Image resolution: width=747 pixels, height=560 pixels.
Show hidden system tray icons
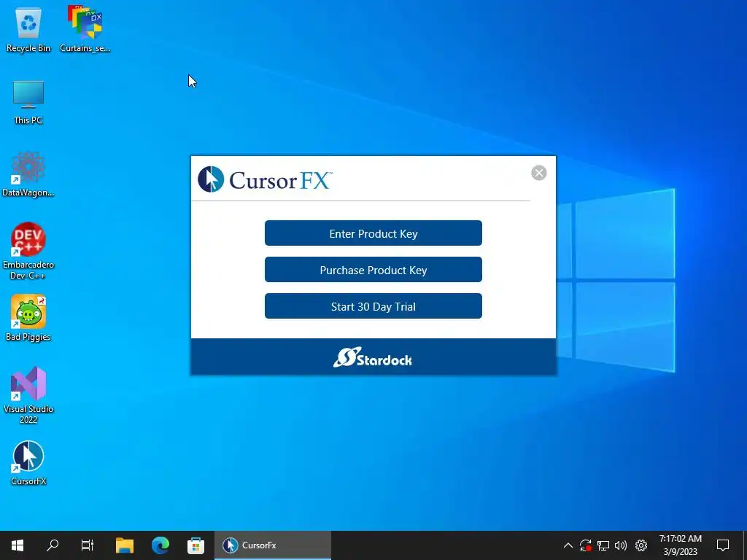tap(568, 545)
